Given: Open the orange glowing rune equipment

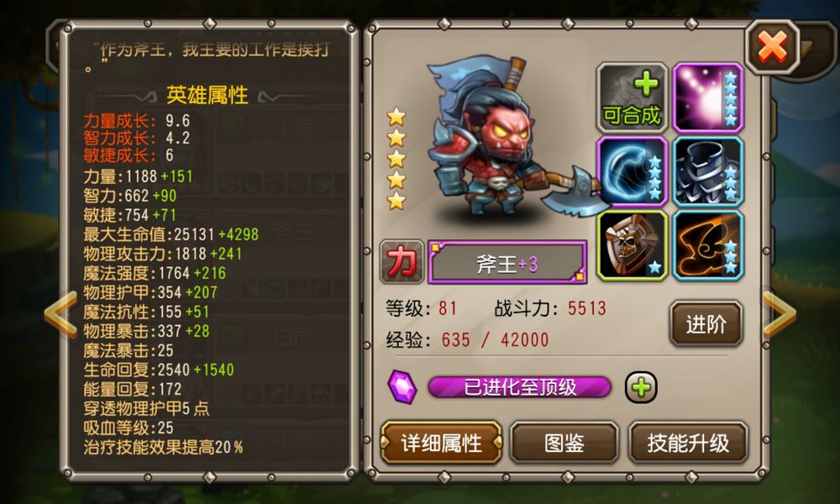Looking at the screenshot, I should click(x=708, y=246).
